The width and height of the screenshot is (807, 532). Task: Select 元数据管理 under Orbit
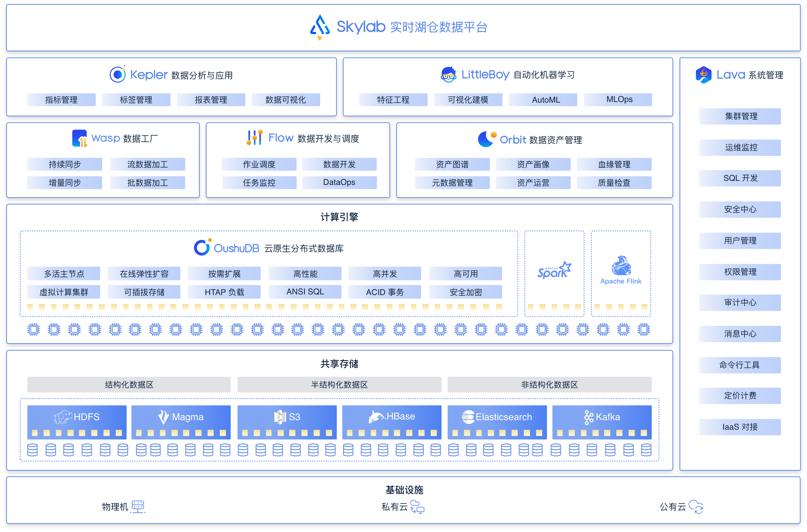coord(452,183)
